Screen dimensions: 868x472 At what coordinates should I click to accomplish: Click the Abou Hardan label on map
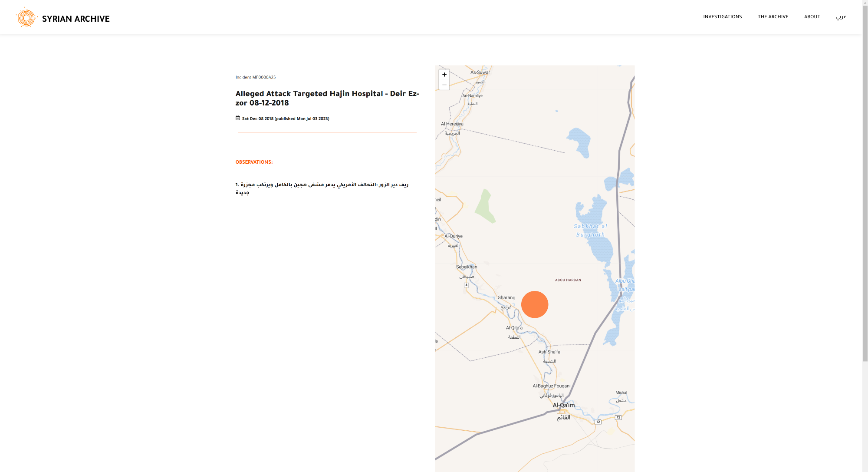(x=568, y=280)
